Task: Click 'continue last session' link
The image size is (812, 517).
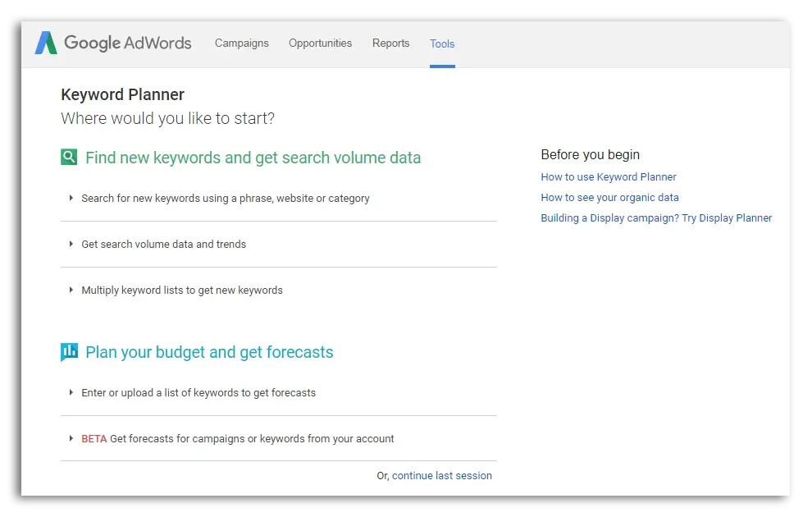Action: tap(441, 476)
